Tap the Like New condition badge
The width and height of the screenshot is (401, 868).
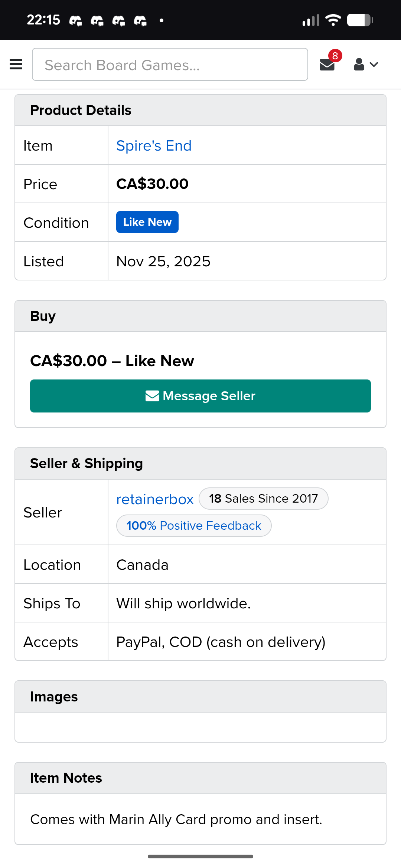[x=147, y=222]
